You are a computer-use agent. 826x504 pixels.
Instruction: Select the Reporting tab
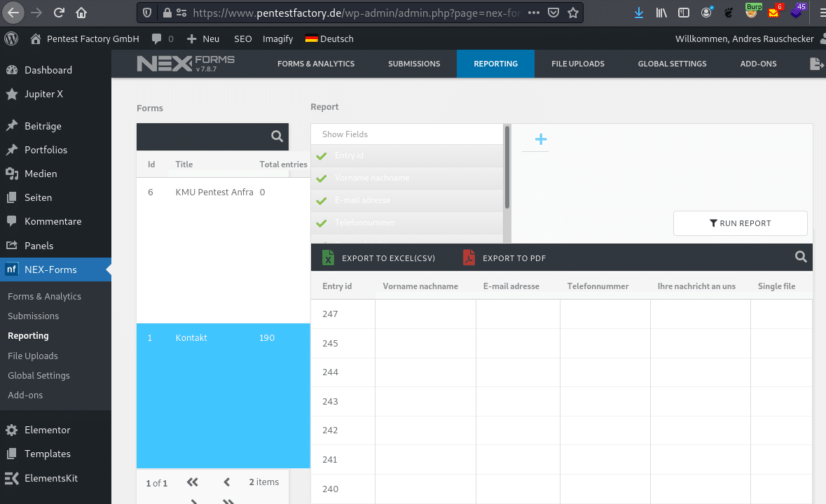click(496, 64)
